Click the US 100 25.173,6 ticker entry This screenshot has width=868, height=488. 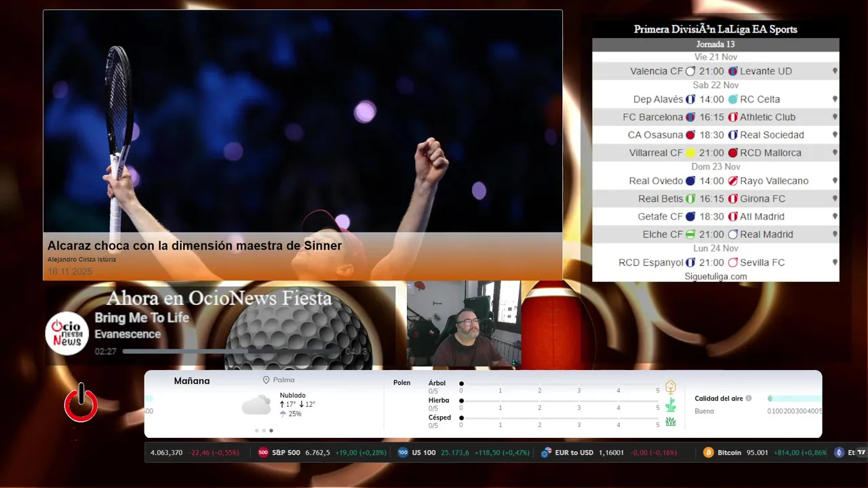pyautogui.click(x=462, y=453)
